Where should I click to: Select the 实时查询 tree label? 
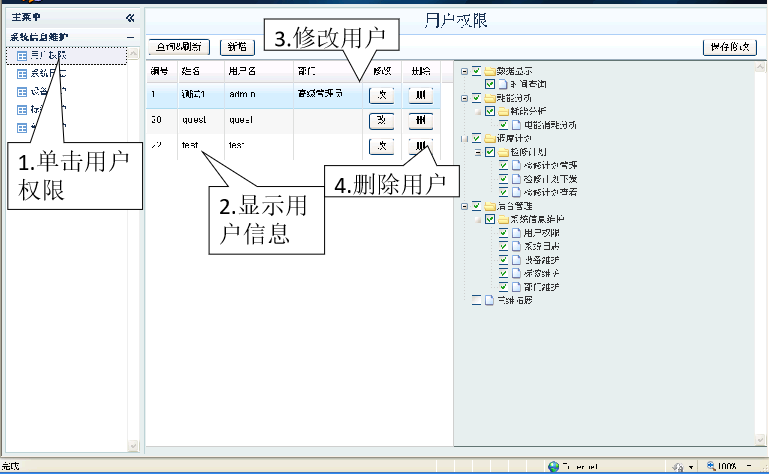coord(528,84)
